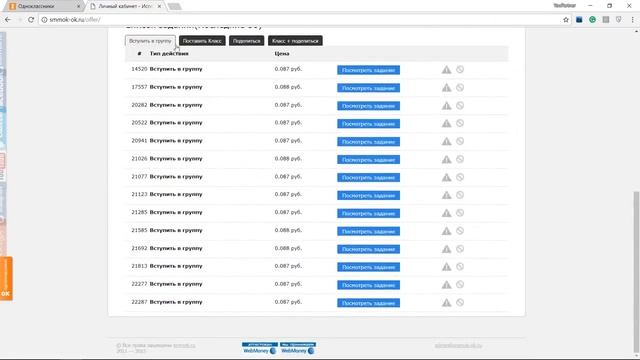
Task: Click price of task 21692
Action: pyautogui.click(x=288, y=248)
